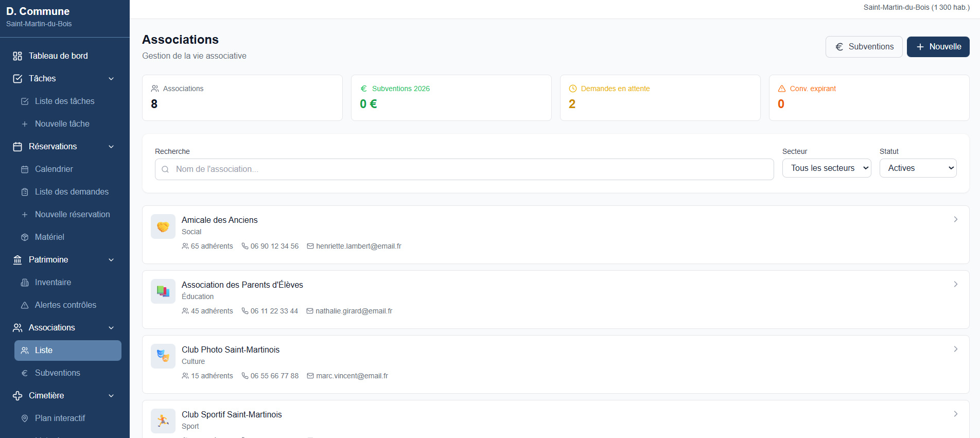Collapse the Patrimoine section chevron
Screen dimensions: 980x438
pos(111,260)
